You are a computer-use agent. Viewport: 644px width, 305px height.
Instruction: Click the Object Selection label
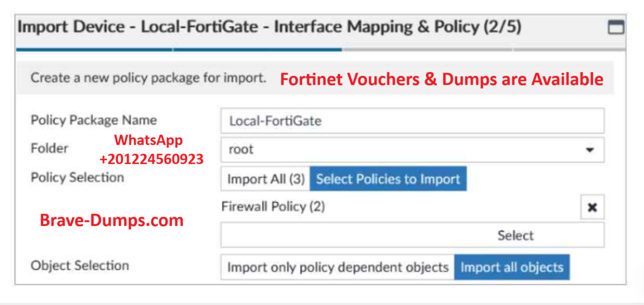(79, 265)
